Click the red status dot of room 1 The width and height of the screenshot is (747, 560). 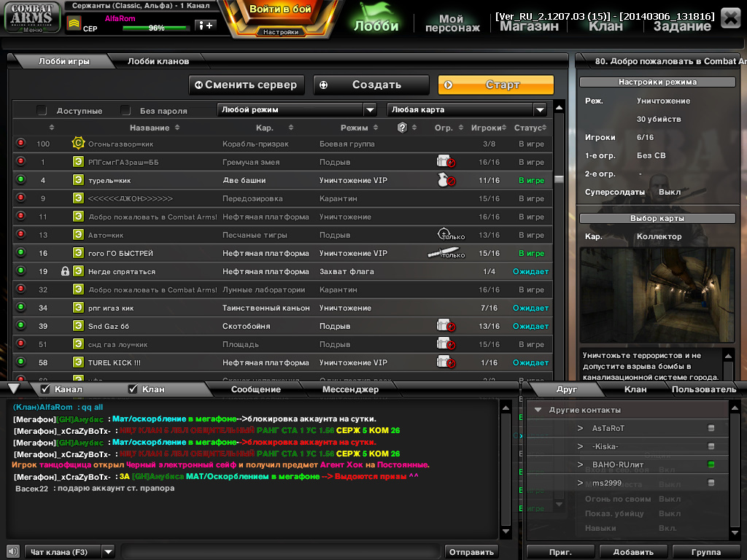[20, 161]
